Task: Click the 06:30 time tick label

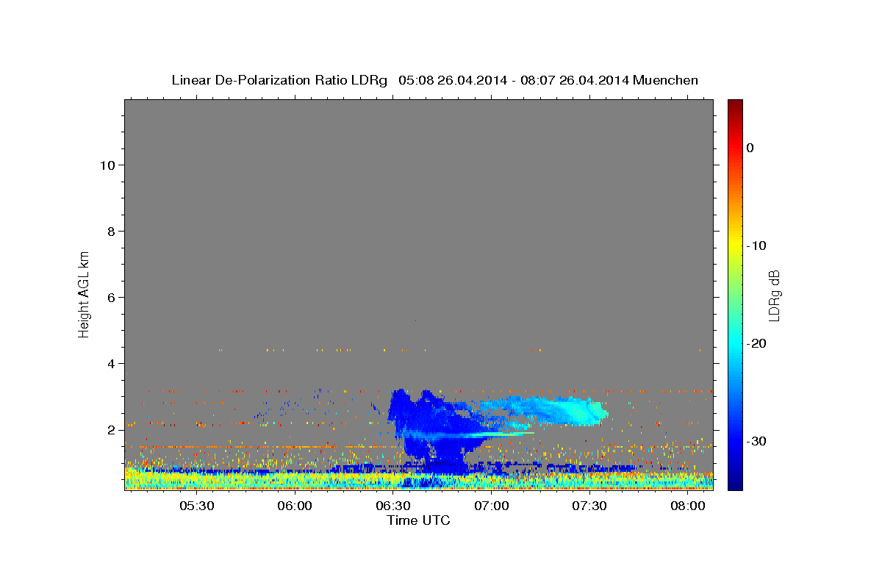Action: click(393, 506)
